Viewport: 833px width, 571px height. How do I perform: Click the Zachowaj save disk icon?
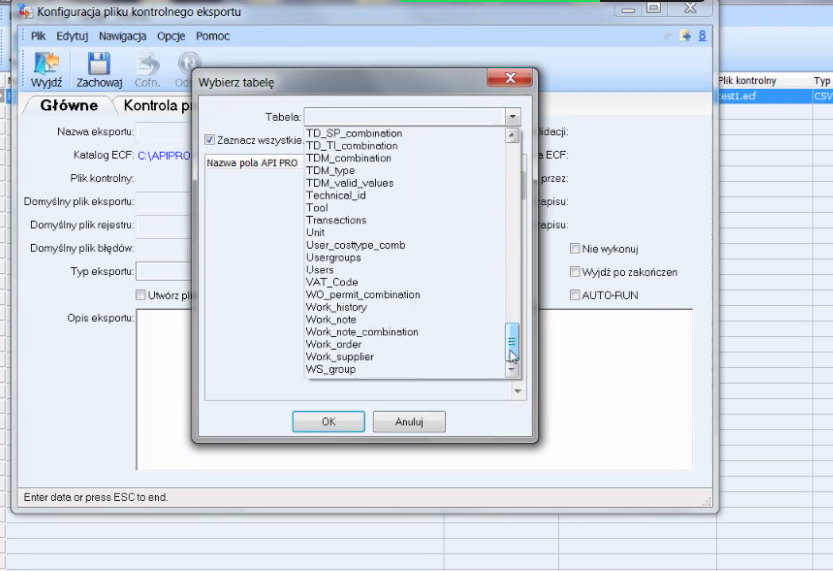[x=99, y=63]
